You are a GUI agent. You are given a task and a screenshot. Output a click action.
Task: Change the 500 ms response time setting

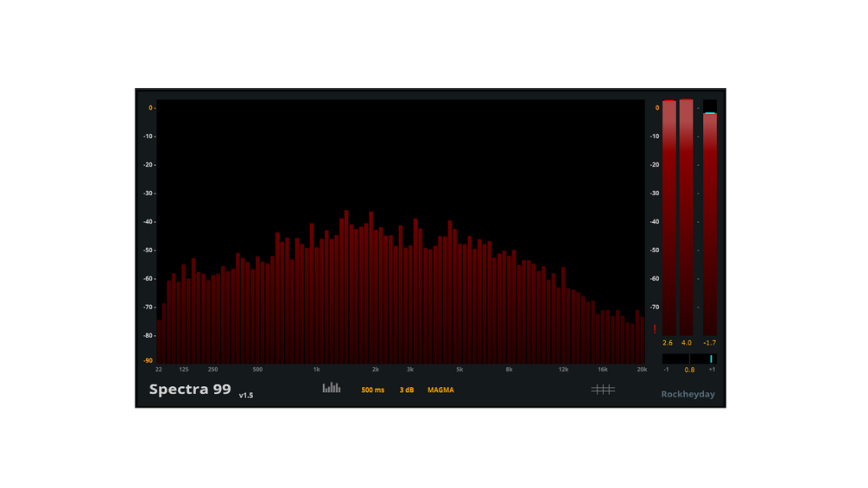pyautogui.click(x=372, y=390)
